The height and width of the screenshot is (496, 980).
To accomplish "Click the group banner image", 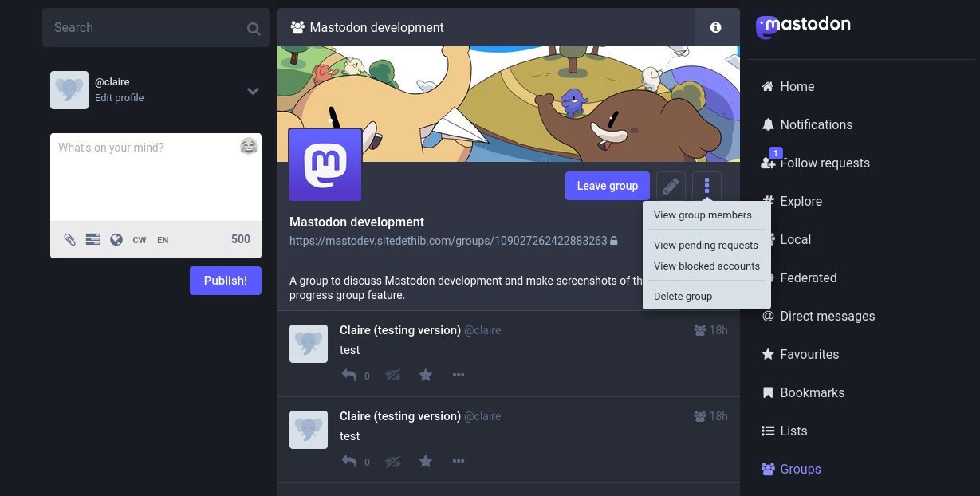I will point(509,104).
